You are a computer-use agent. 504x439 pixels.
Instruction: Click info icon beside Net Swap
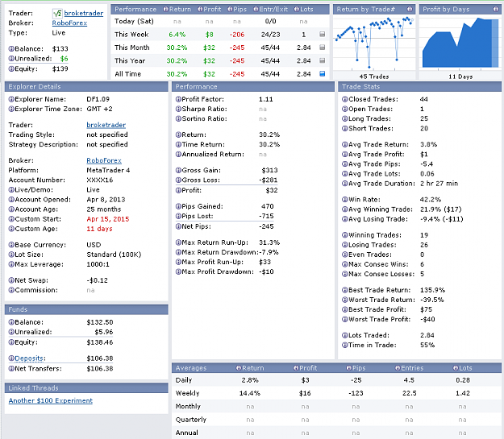point(11,280)
